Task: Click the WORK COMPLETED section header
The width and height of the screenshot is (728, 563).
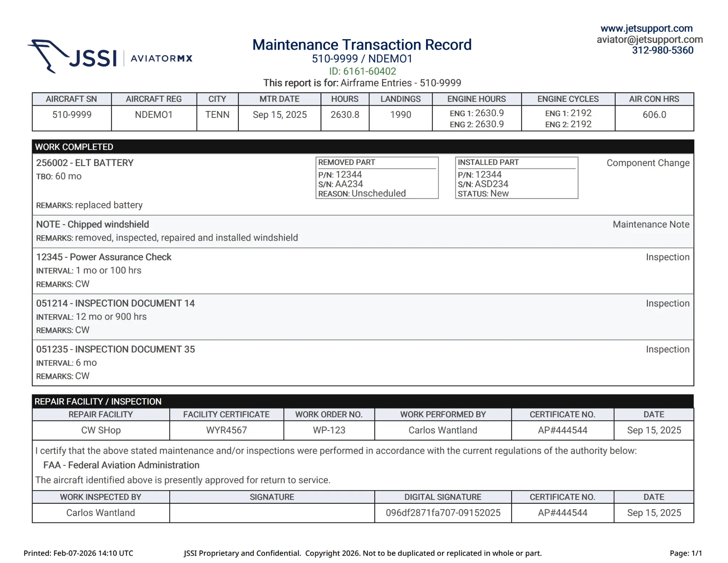Action: pos(74,147)
